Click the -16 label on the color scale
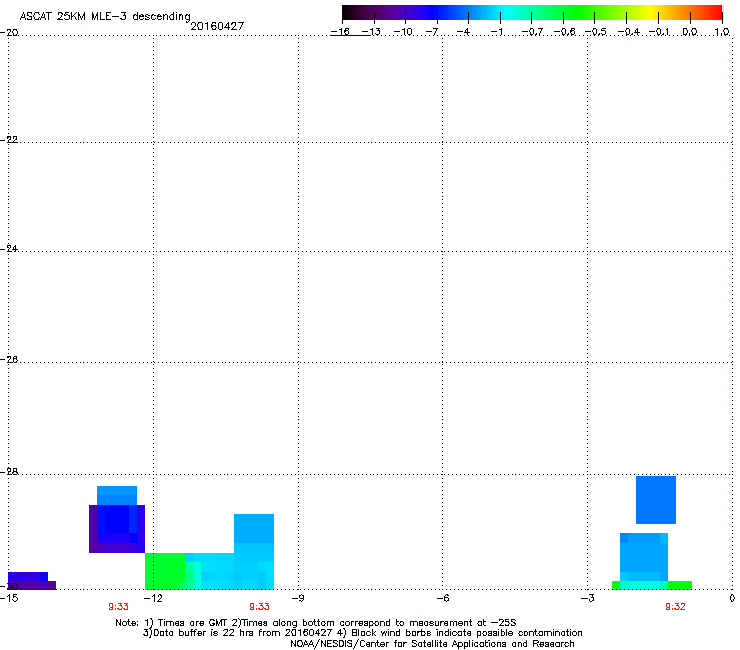This screenshot has height=650, width=740. click(x=340, y=32)
